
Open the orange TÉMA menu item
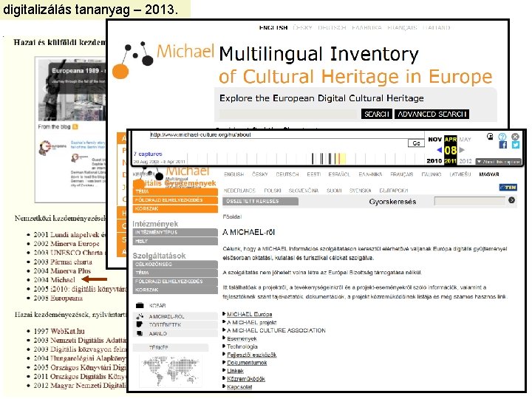tap(175, 191)
